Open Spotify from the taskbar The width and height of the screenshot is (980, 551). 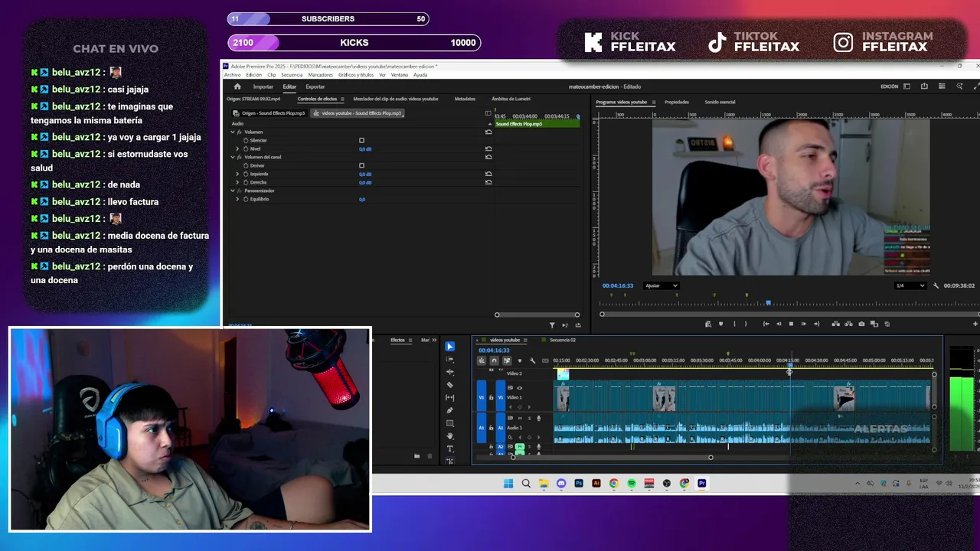pos(632,484)
